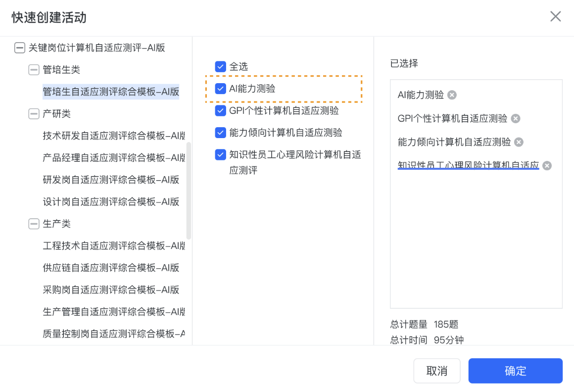Select 设计岗自适应测评综合模板-AI版 template

[x=111, y=201]
